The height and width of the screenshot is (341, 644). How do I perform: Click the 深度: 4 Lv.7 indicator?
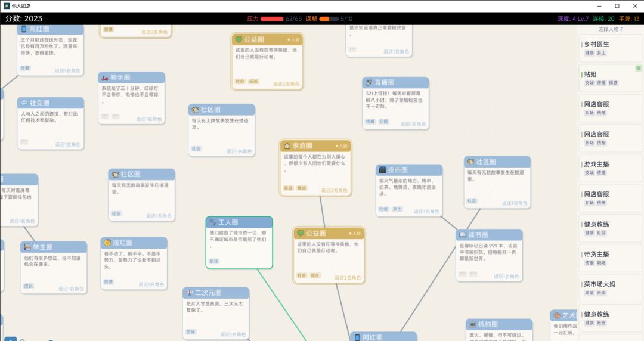(573, 18)
